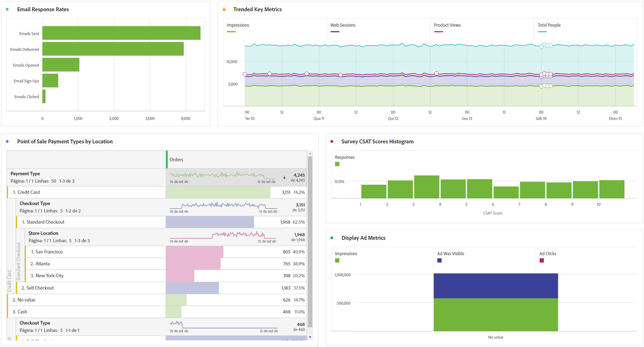Click the table vertical scrollbar thumb
Viewport: 644px width, 347px height.
pos(310,242)
